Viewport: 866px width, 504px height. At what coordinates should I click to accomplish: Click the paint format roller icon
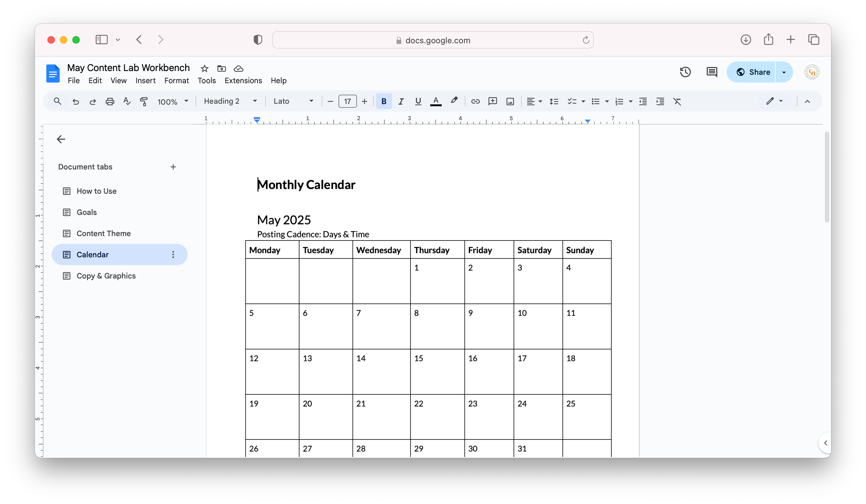point(144,101)
